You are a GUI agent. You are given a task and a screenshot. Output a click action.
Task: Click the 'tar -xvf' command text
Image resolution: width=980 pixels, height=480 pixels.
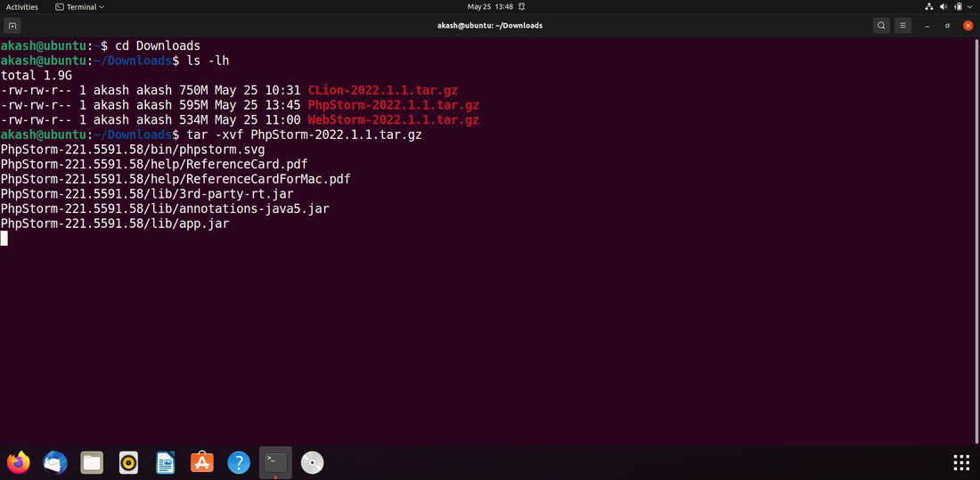pos(215,135)
